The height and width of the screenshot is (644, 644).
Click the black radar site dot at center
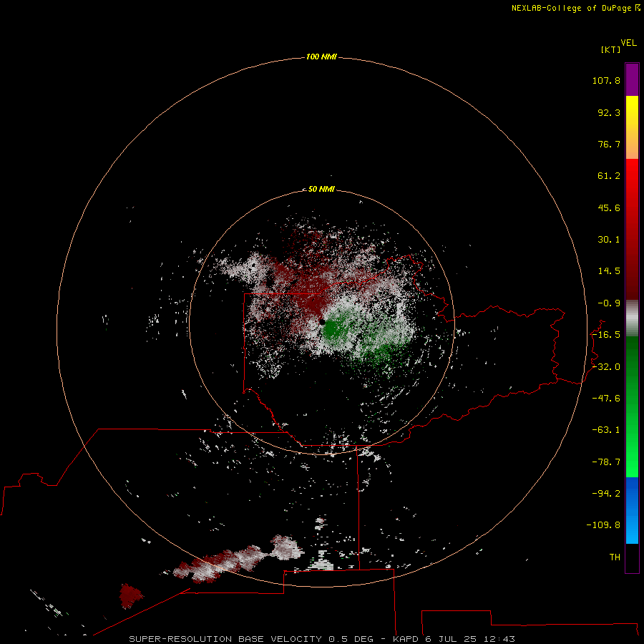pyautogui.click(x=322, y=322)
